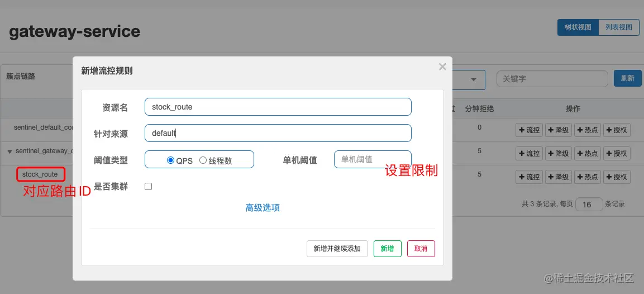Add 降级 rule for sentinel_gateway row

point(559,153)
